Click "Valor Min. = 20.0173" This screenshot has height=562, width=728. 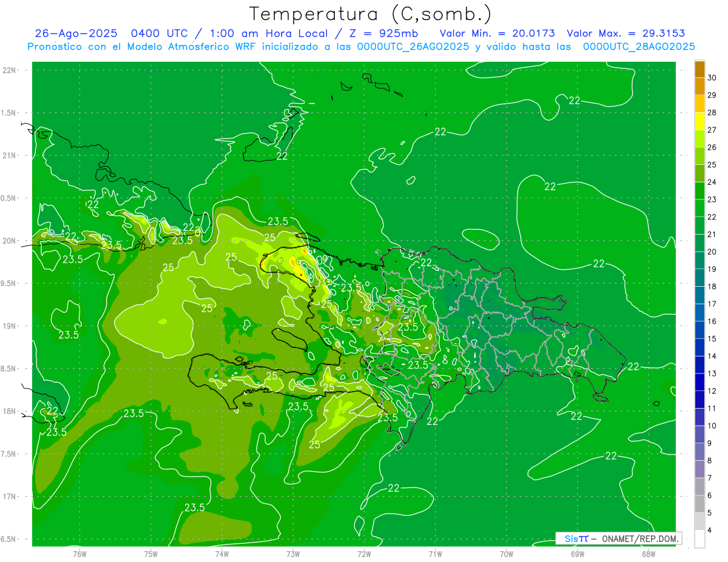point(497,33)
